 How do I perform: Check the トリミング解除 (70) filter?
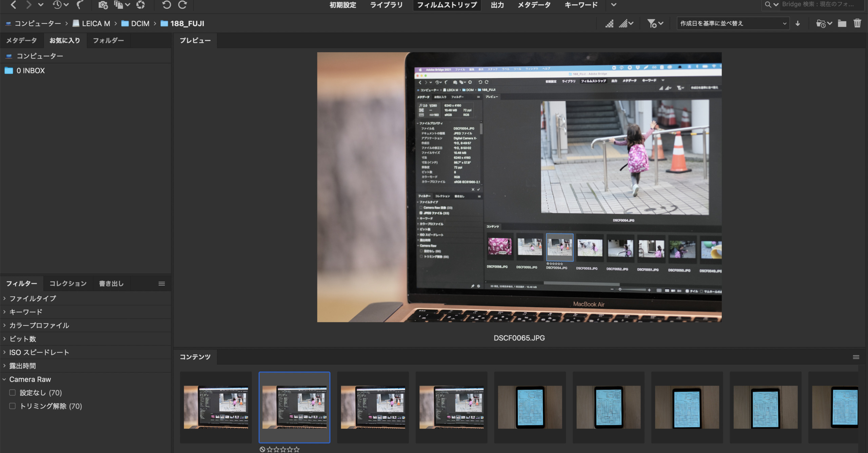click(13, 406)
